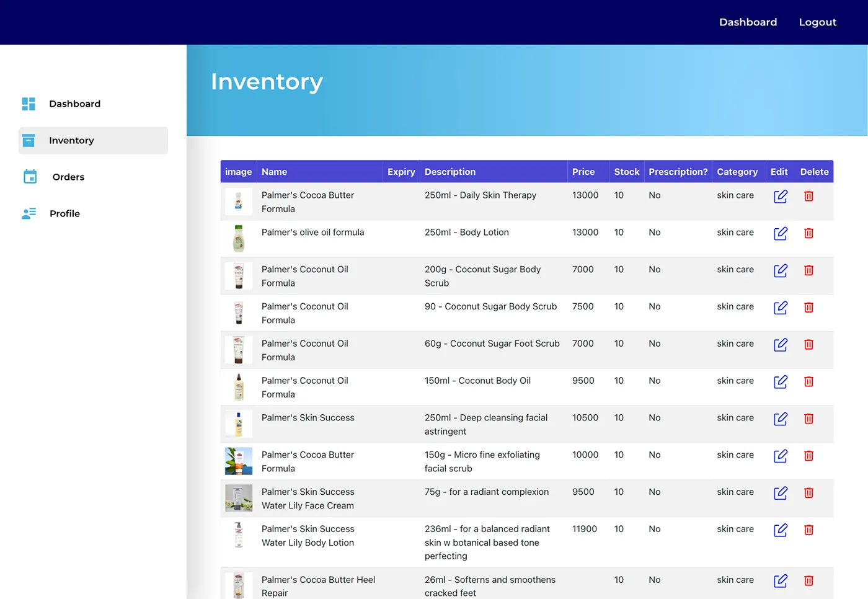Viewport: 868px width, 599px height.
Task: Edit the 60g Coconut Sugar Foot Scrub item
Action: [x=781, y=345]
